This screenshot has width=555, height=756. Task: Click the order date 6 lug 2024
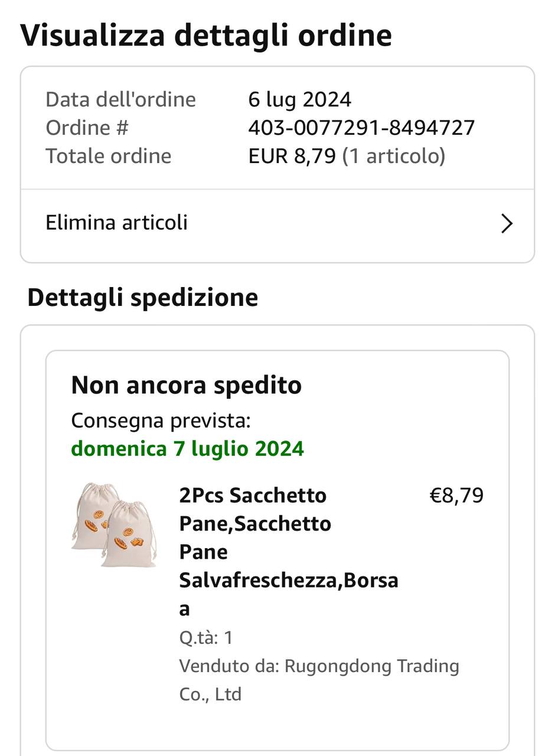(299, 99)
